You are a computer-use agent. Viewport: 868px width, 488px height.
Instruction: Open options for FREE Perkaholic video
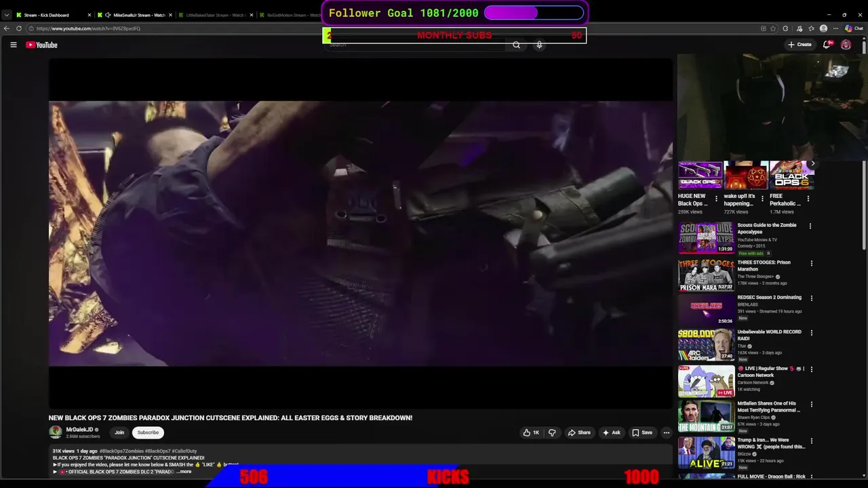point(808,199)
